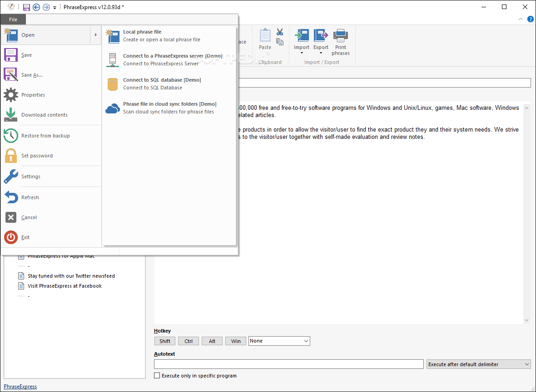Open the hotkey key dropdown showing None
The height and width of the screenshot is (392, 536).
[x=279, y=341]
